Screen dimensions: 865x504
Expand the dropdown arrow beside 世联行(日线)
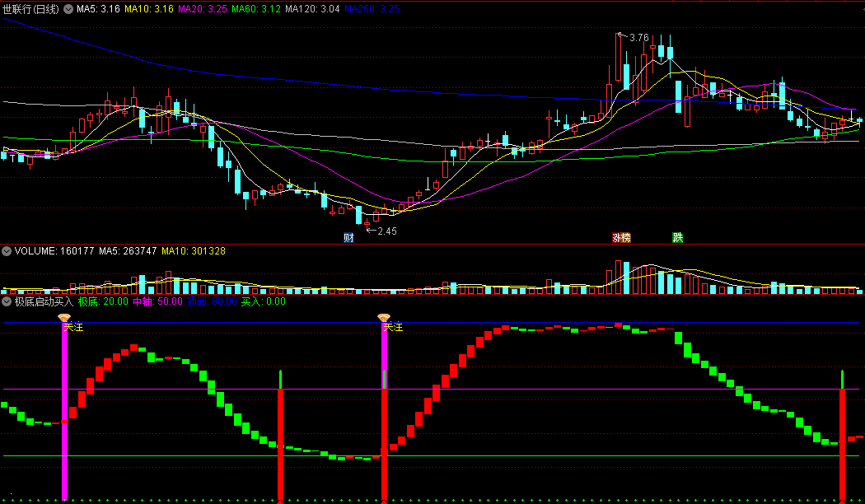(68, 9)
